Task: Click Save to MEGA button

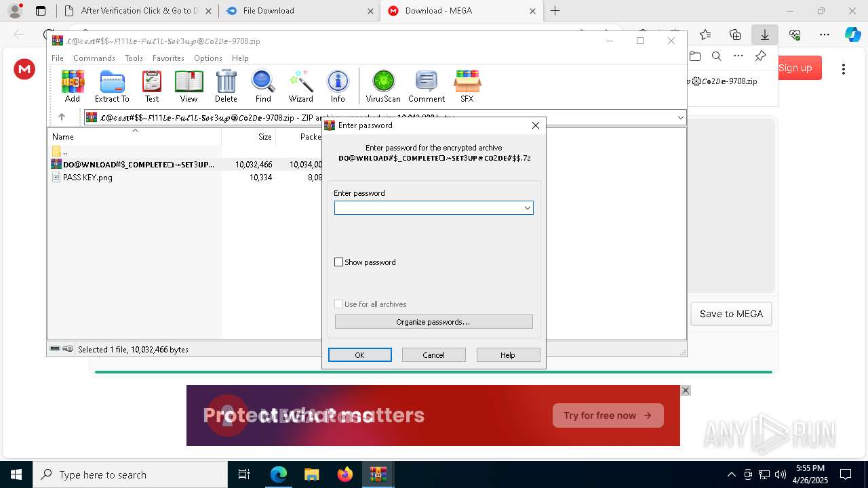Action: click(x=731, y=314)
